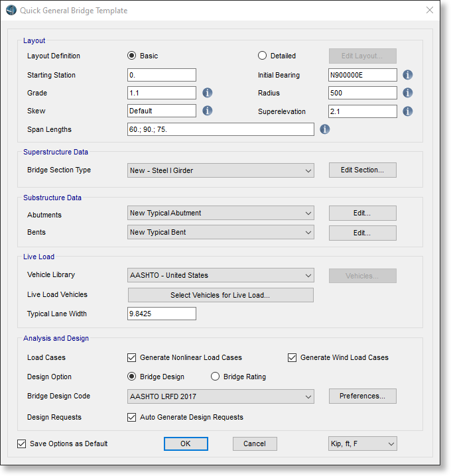The image size is (451, 476).
Task: Select the Detailed layout definition option
Action: tap(262, 56)
